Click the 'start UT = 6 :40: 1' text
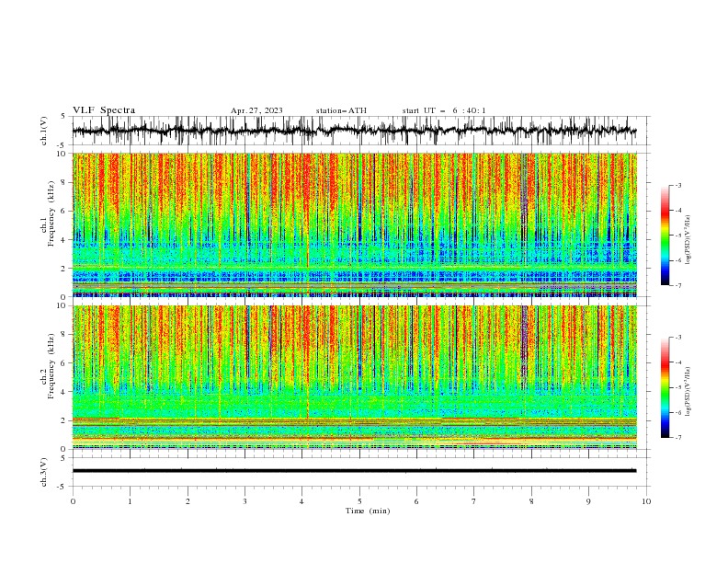 (444, 110)
